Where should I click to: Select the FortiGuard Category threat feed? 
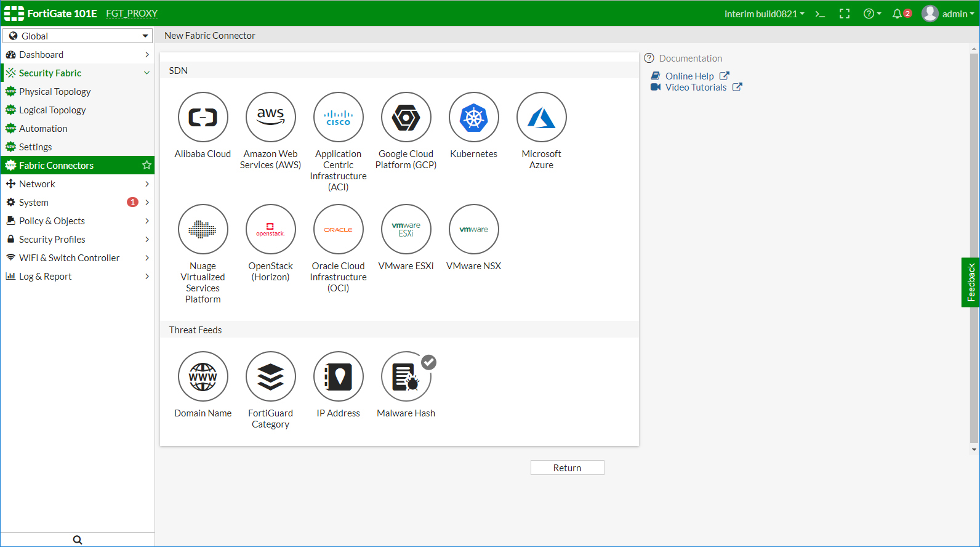coord(271,376)
